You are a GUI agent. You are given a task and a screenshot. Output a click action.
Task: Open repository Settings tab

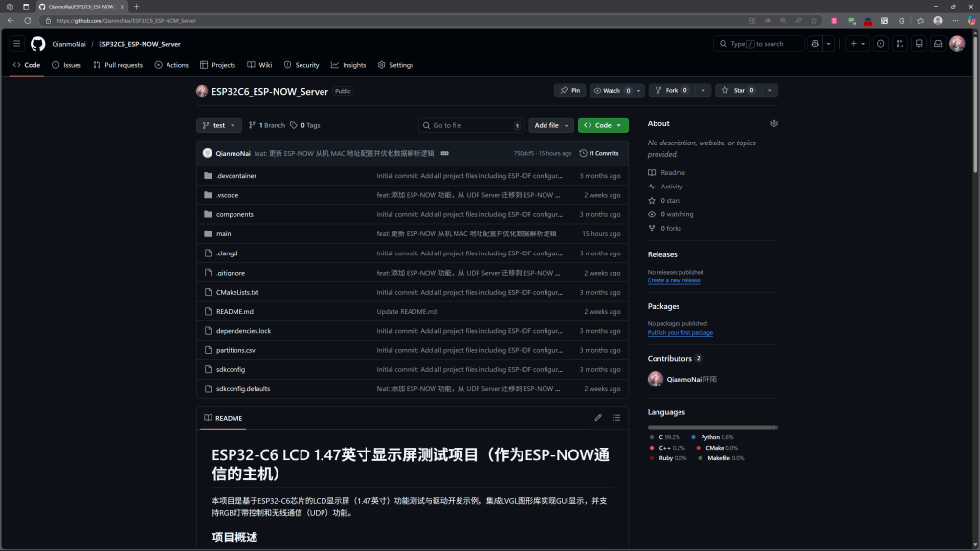(x=395, y=65)
